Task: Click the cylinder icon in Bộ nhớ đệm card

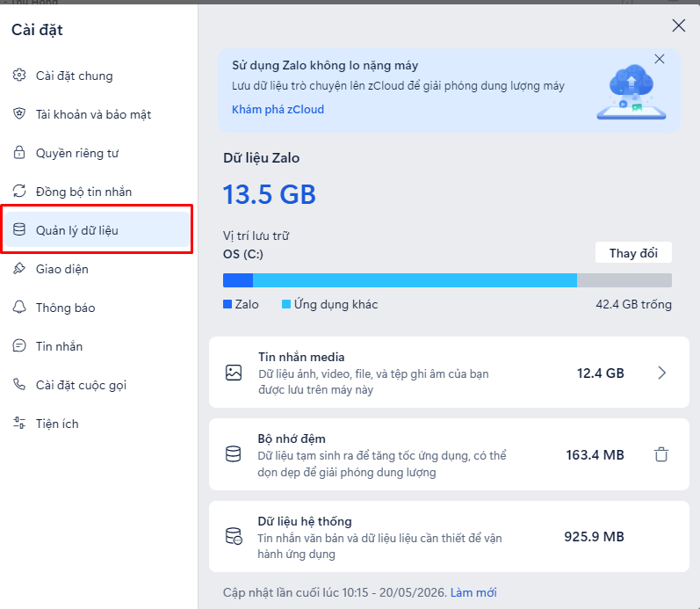Action: 233,454
